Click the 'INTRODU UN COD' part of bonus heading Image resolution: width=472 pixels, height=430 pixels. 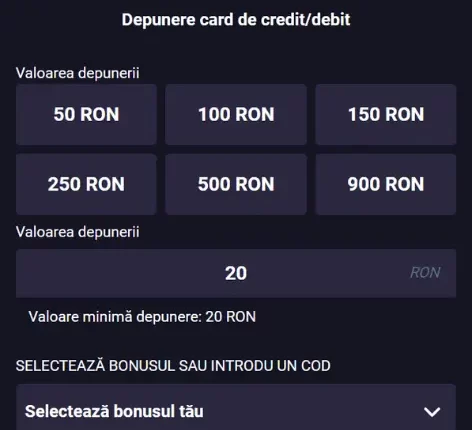click(x=271, y=366)
